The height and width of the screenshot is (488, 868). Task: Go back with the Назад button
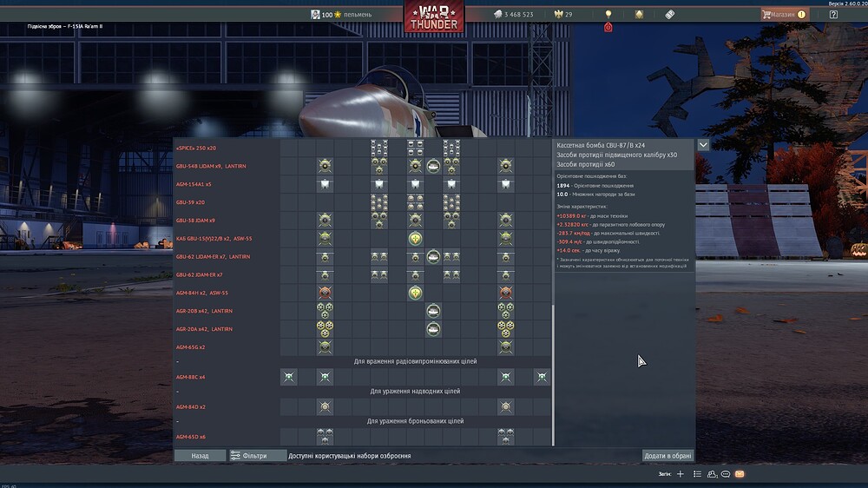click(200, 456)
